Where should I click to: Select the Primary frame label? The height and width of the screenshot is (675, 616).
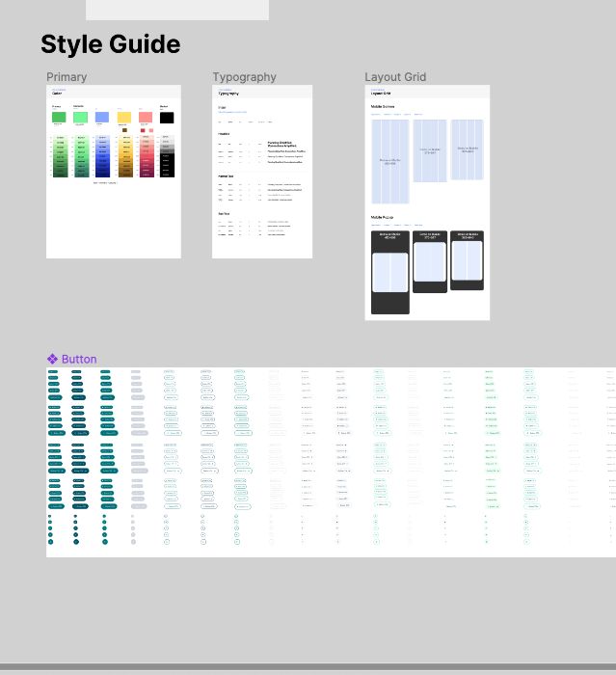point(67,77)
